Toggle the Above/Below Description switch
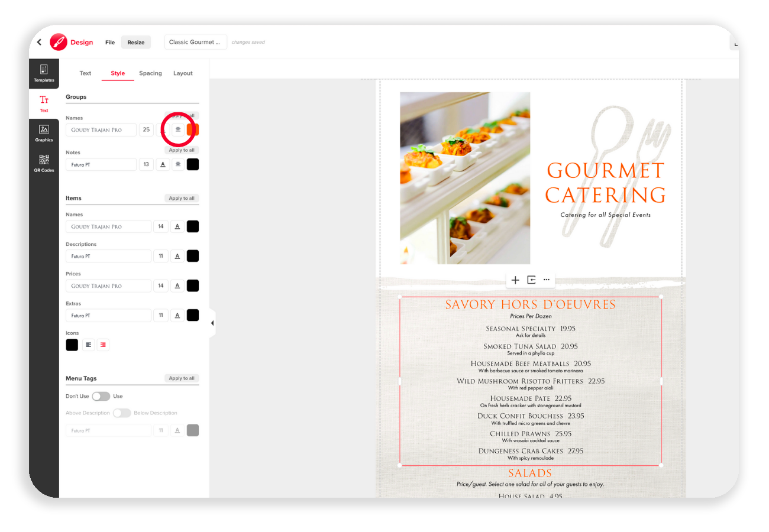769x532 pixels. coord(122,413)
